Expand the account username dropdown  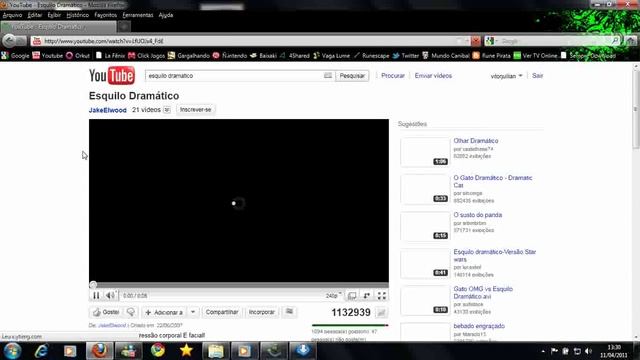[x=506, y=76]
